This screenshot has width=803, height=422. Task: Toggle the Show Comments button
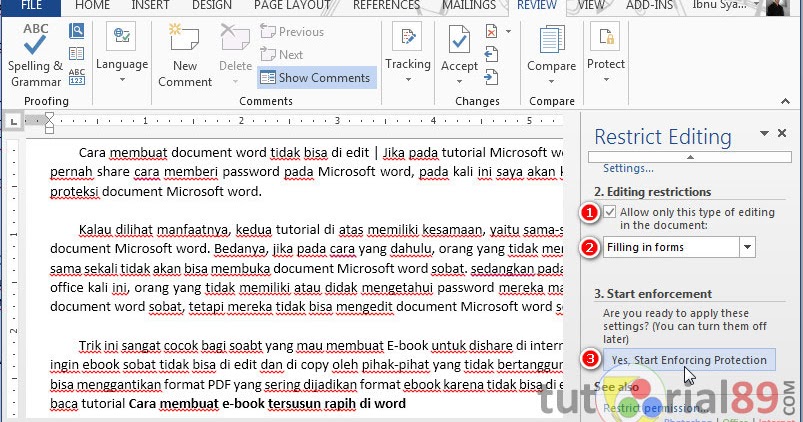(x=316, y=78)
